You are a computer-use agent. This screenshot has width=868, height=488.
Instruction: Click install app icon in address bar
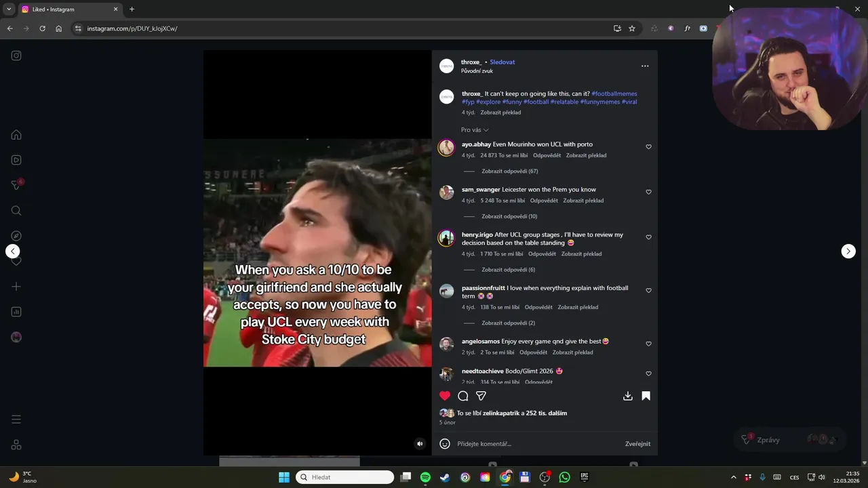pyautogui.click(x=617, y=28)
